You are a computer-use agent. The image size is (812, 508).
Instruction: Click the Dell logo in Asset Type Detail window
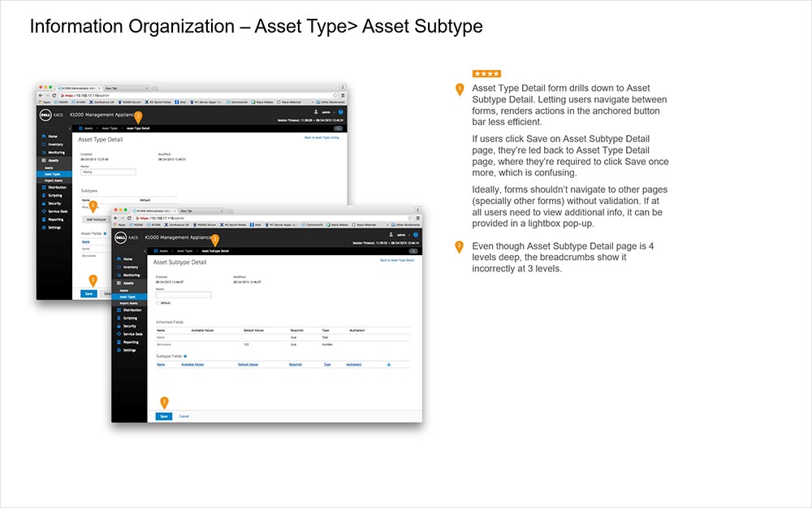(46, 115)
